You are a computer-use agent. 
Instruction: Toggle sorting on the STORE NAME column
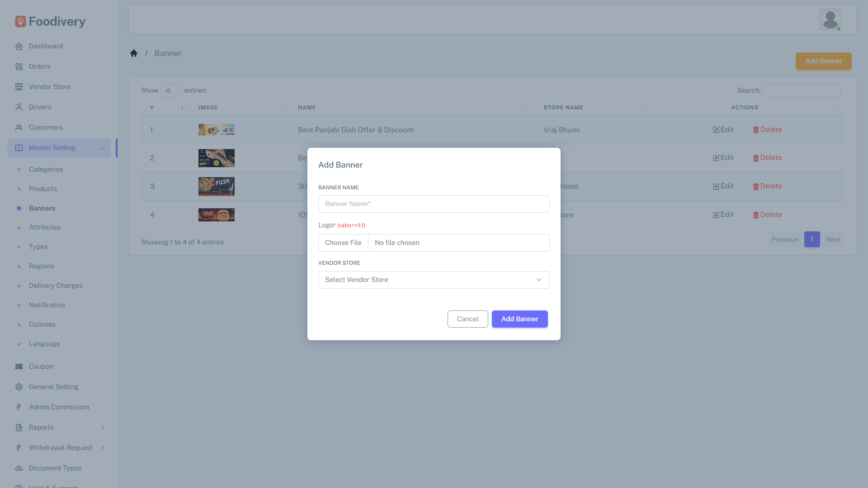(x=644, y=108)
